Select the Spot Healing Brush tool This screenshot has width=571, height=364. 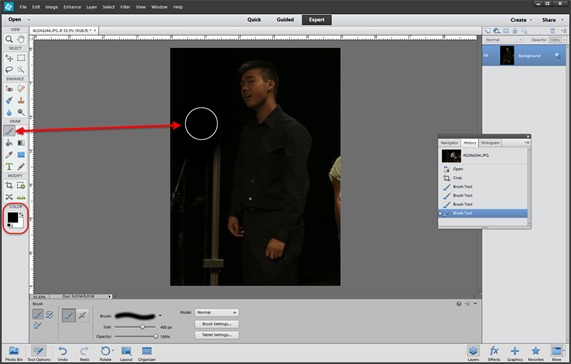click(21, 88)
